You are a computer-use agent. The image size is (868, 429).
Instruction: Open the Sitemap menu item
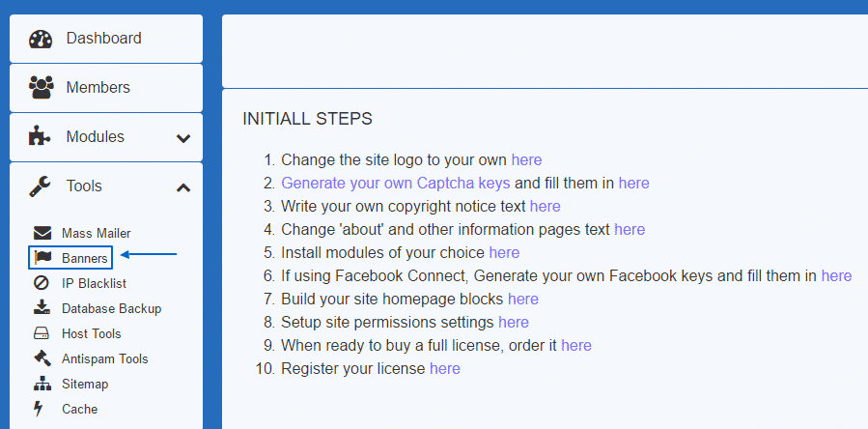click(85, 384)
